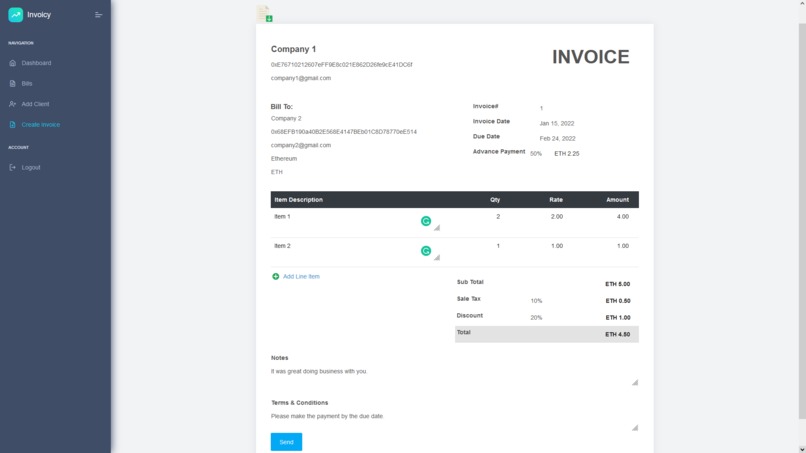Click Rate column header
The width and height of the screenshot is (806, 453).
[556, 200]
